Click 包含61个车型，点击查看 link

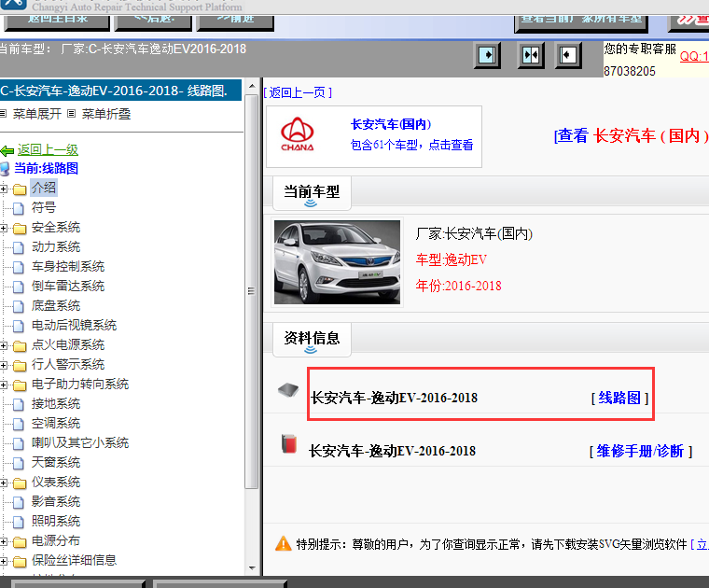(x=411, y=146)
